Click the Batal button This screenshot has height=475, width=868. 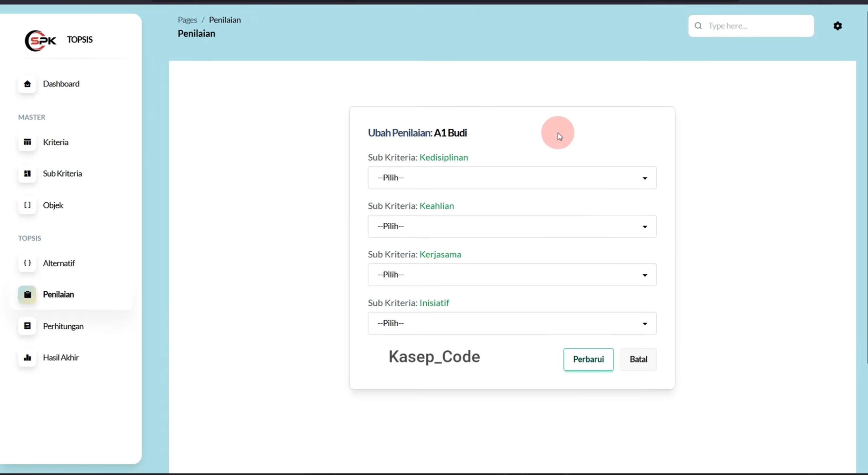coord(638,359)
